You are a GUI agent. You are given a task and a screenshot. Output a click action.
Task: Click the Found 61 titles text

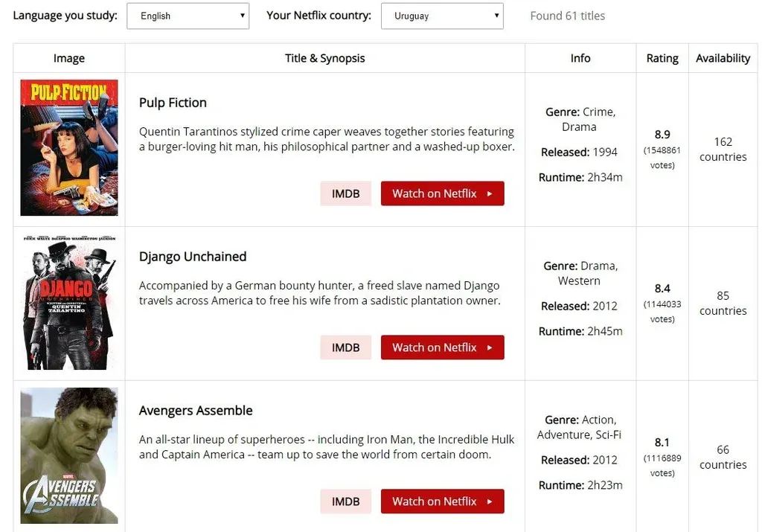568,16
